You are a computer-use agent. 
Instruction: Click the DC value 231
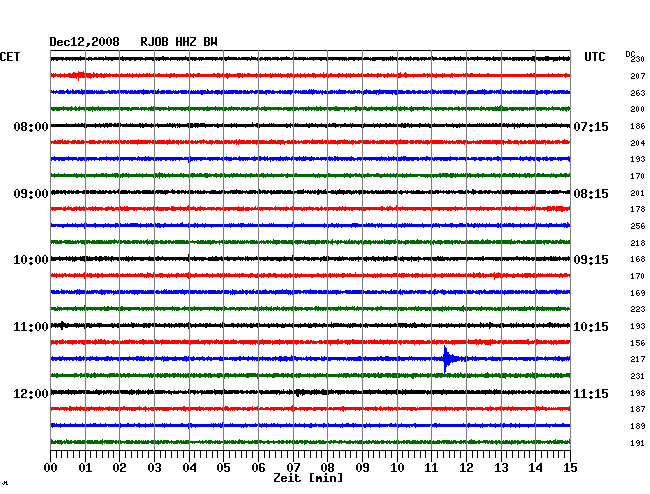(638, 376)
